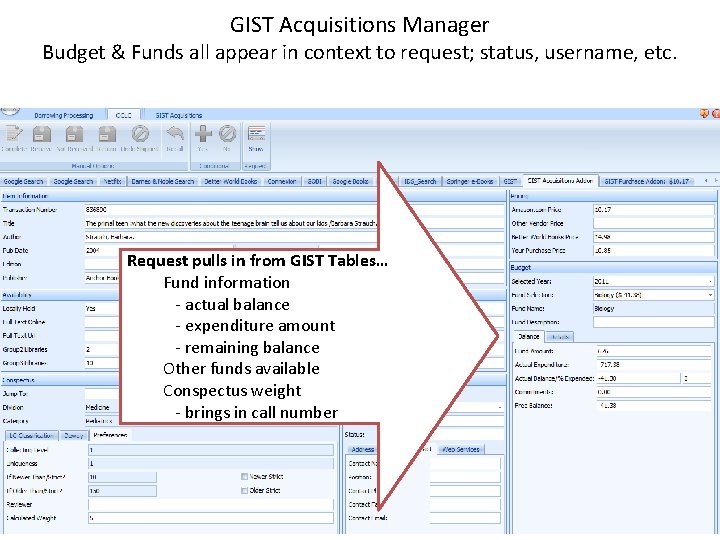The width and height of the screenshot is (720, 540).
Task: Open the IDS_Search addon tab
Action: pyautogui.click(x=420, y=181)
